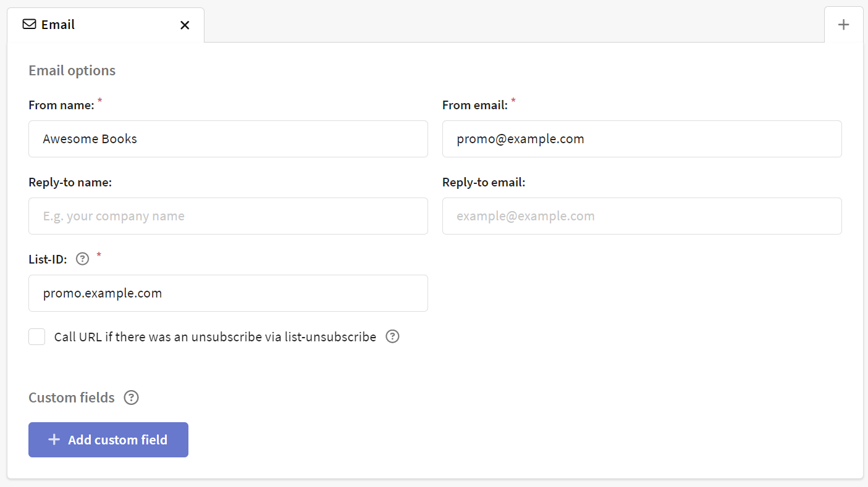Viewport: 868px width, 487px height.
Task: Click the envelope icon on the Email tab
Action: 29,25
